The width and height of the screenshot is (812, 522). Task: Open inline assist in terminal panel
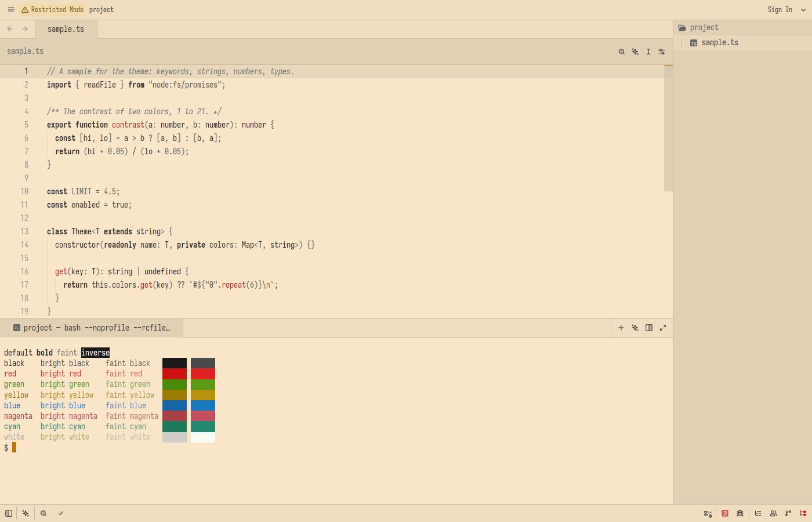[x=635, y=328]
